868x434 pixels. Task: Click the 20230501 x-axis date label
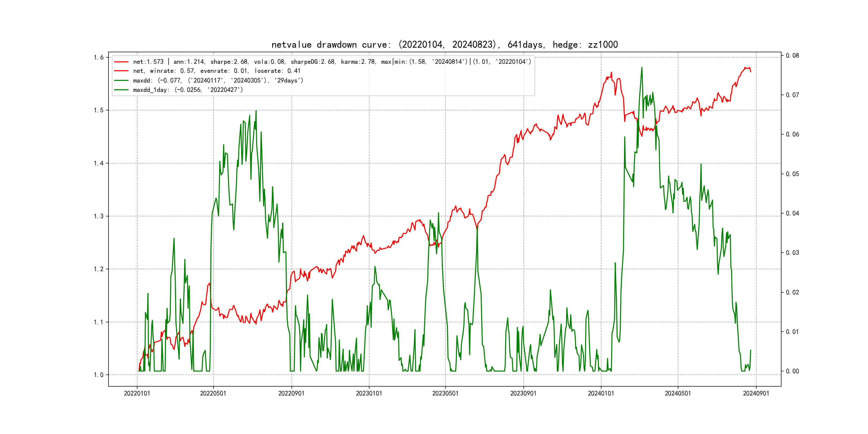pyautogui.click(x=445, y=393)
